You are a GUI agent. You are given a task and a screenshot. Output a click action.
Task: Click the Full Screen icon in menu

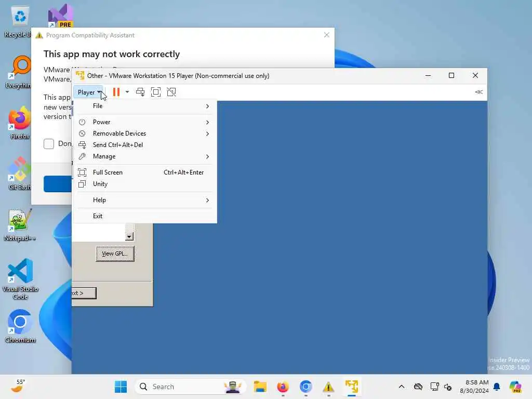pyautogui.click(x=82, y=172)
